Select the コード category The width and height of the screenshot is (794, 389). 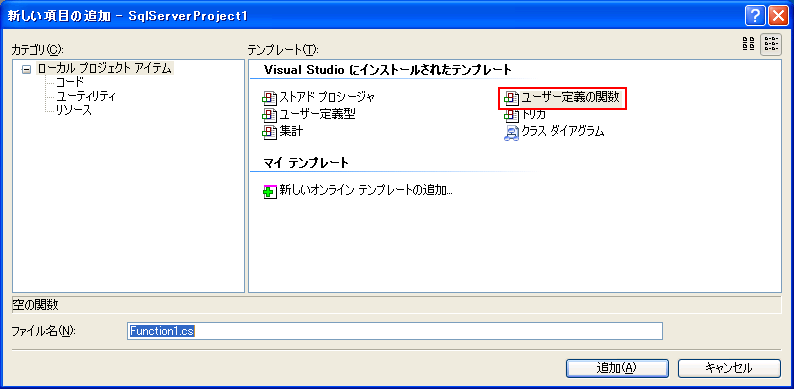70,82
